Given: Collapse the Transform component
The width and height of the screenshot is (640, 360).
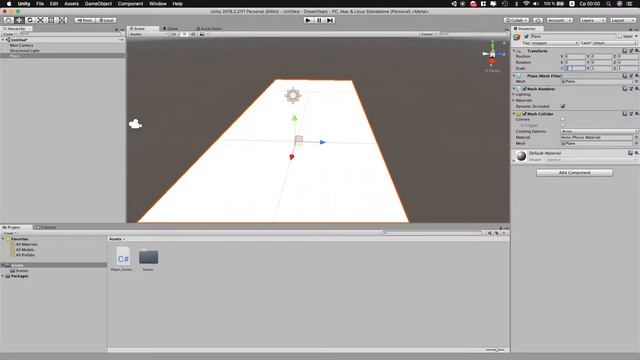Looking at the screenshot, I should (514, 51).
